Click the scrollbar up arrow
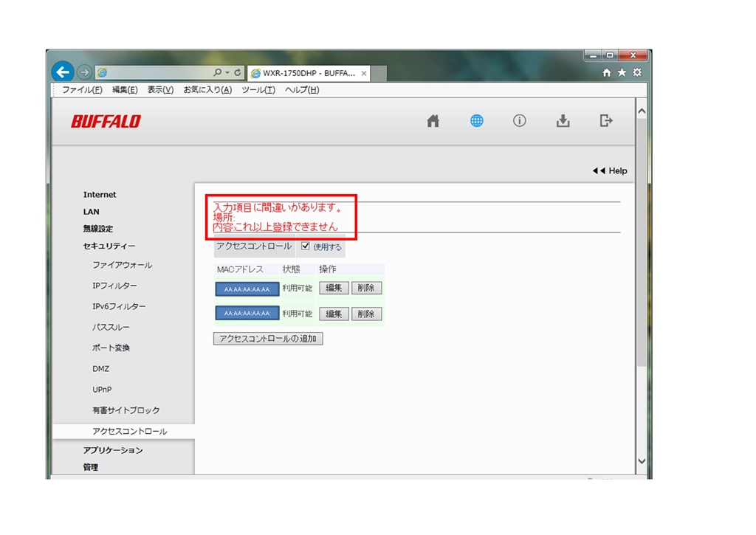 pyautogui.click(x=642, y=111)
